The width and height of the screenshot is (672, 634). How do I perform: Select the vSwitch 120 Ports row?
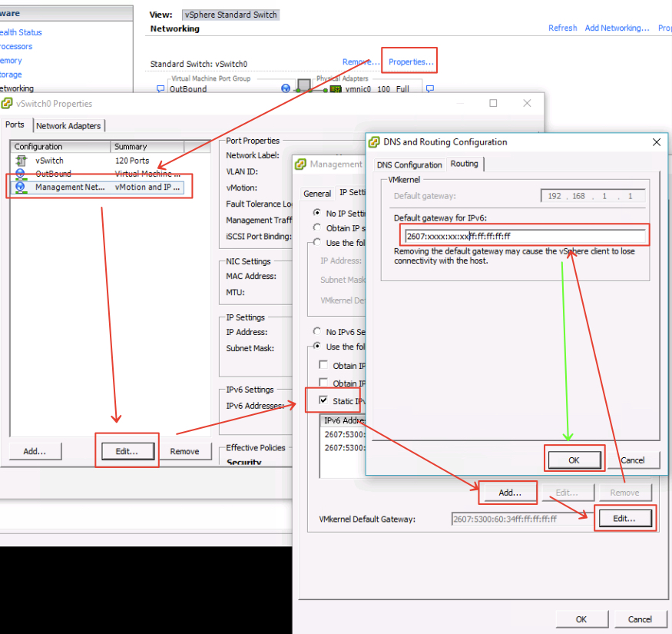point(99,161)
